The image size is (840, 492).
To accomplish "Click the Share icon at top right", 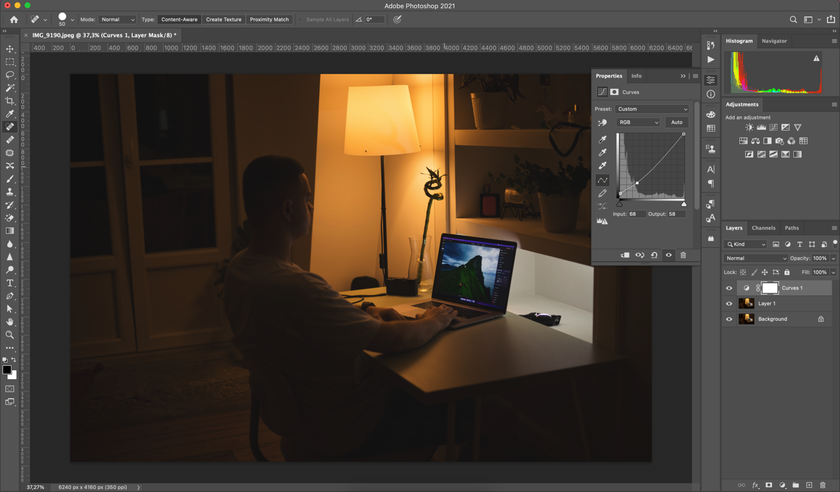I will tap(831, 19).
